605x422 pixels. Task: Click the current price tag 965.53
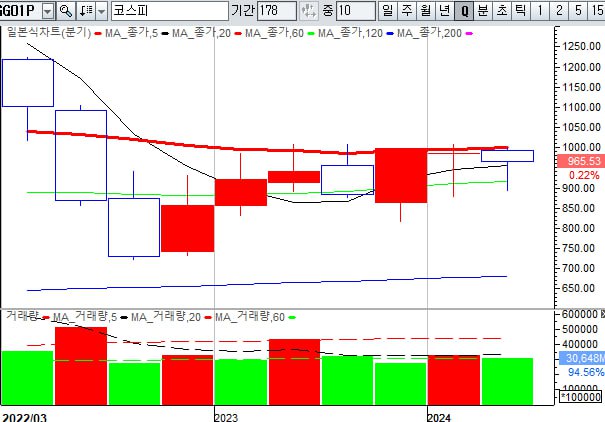point(581,161)
